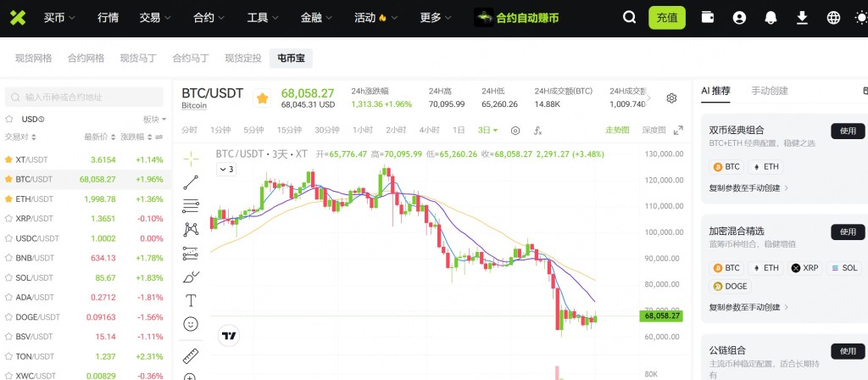The width and height of the screenshot is (868, 380).
Task: Click 使用 for 公链组合
Action: tap(848, 351)
